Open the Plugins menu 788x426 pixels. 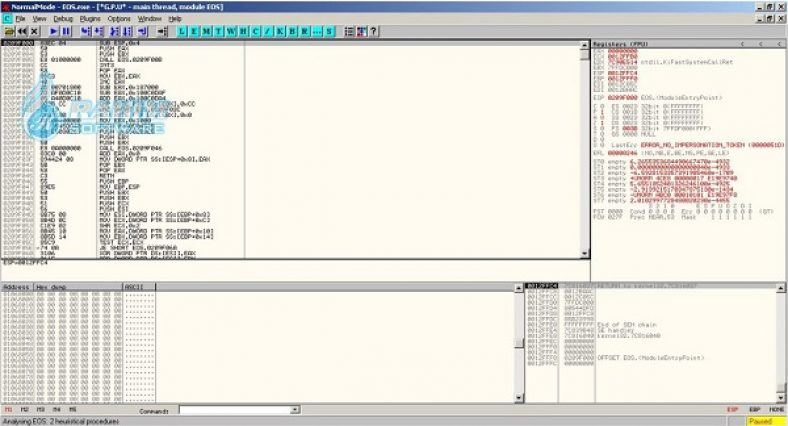coord(90,19)
